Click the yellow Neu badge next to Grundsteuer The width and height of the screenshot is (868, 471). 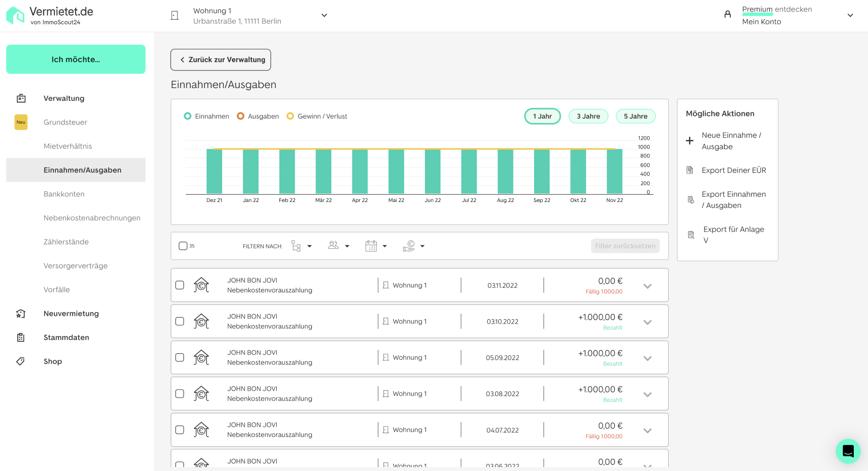pyautogui.click(x=21, y=122)
